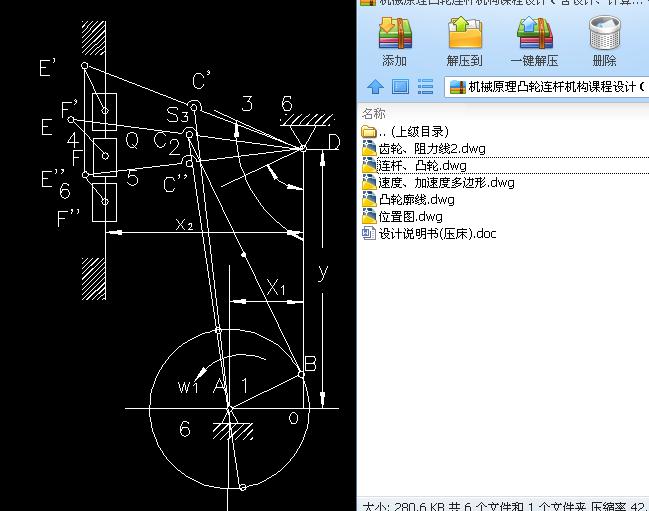Click the CAD mechanism drawing preview
The width and height of the screenshot is (649, 511).
coord(180,250)
